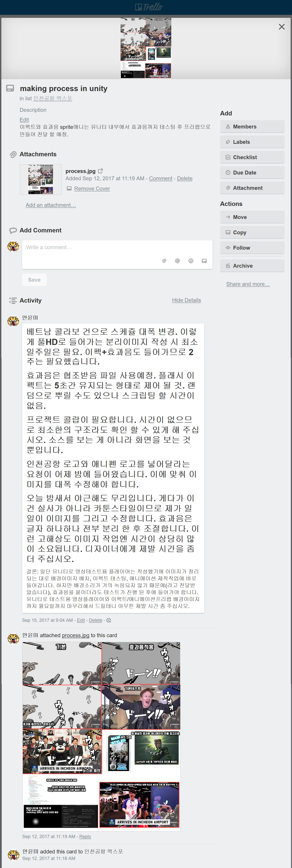The height and width of the screenshot is (868, 292).
Task: Open the emoji picker in comment box
Action: click(191, 261)
